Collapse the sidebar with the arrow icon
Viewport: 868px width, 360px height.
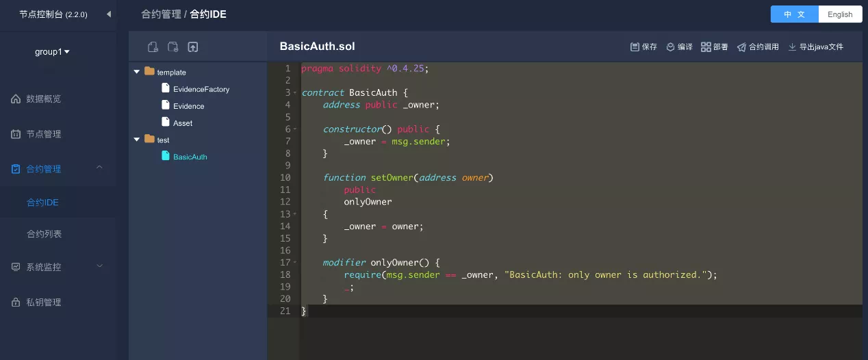(x=108, y=14)
